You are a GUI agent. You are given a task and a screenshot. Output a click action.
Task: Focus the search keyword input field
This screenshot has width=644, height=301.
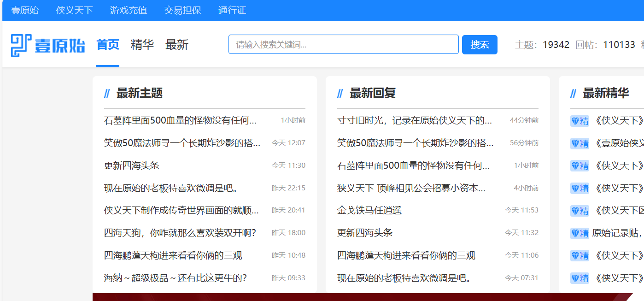[343, 45]
